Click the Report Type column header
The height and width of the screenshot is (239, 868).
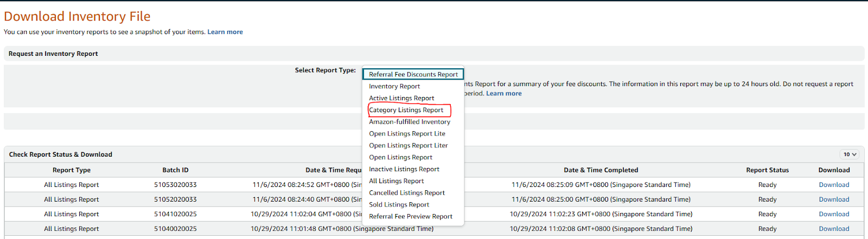coord(72,170)
